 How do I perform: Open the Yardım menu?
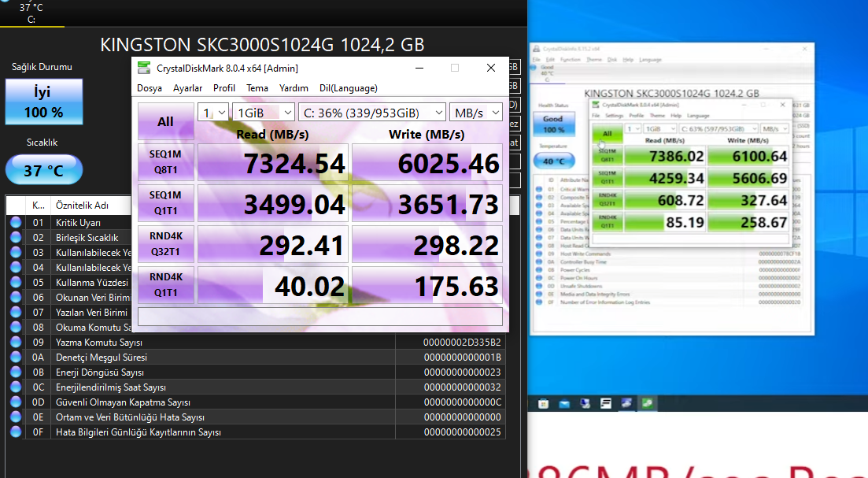(294, 88)
